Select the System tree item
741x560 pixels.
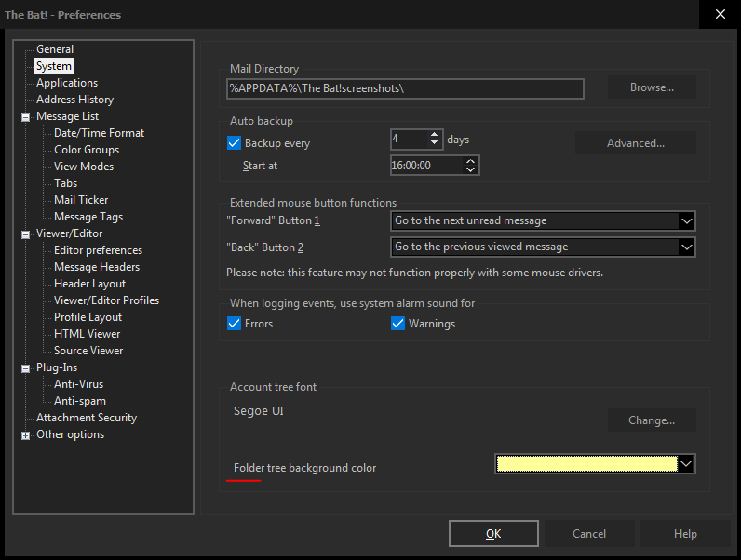point(54,66)
